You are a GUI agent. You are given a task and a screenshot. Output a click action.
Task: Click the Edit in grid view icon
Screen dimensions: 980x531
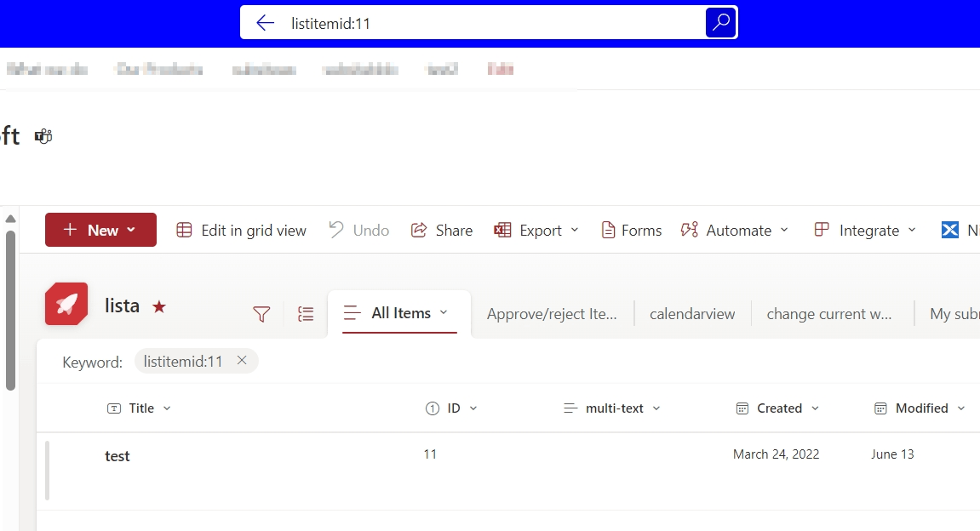click(x=184, y=230)
